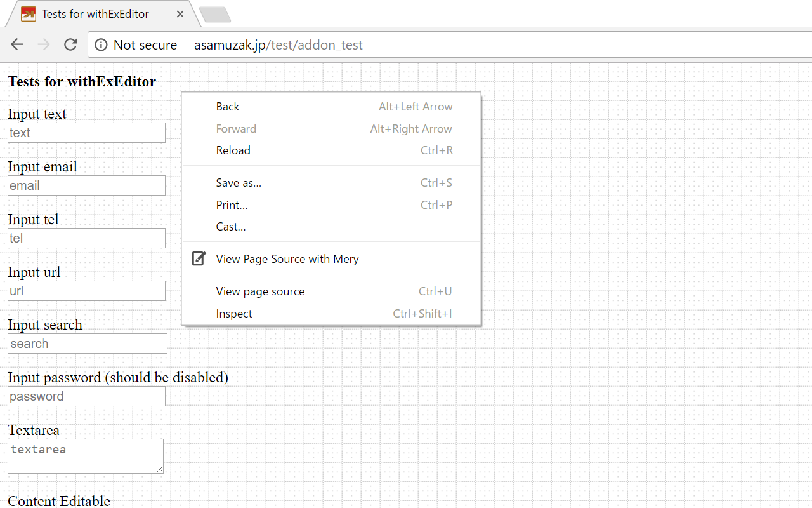Viewport: 812px width, 508px height.
Task: Choose Cast... from the context menu
Action: [x=331, y=227]
